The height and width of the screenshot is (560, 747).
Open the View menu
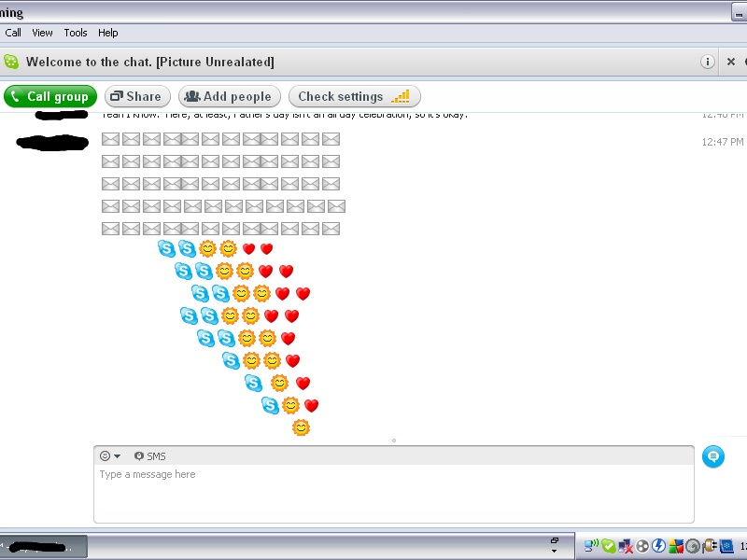coord(42,33)
